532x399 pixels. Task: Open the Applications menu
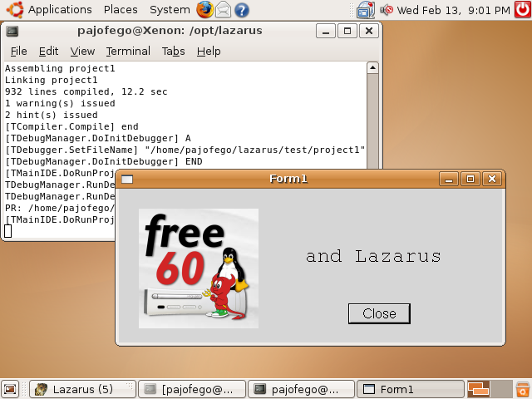pos(50,10)
